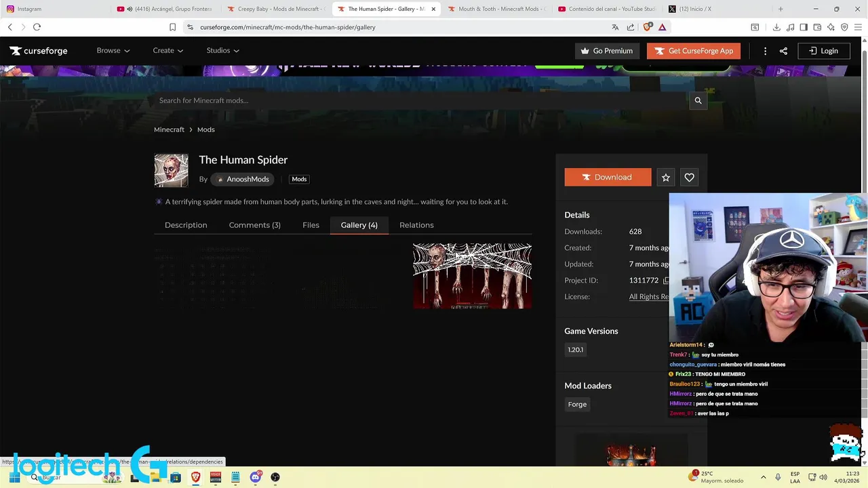Switch to the Creepy Baby browser tab
868x488 pixels.
[277, 9]
